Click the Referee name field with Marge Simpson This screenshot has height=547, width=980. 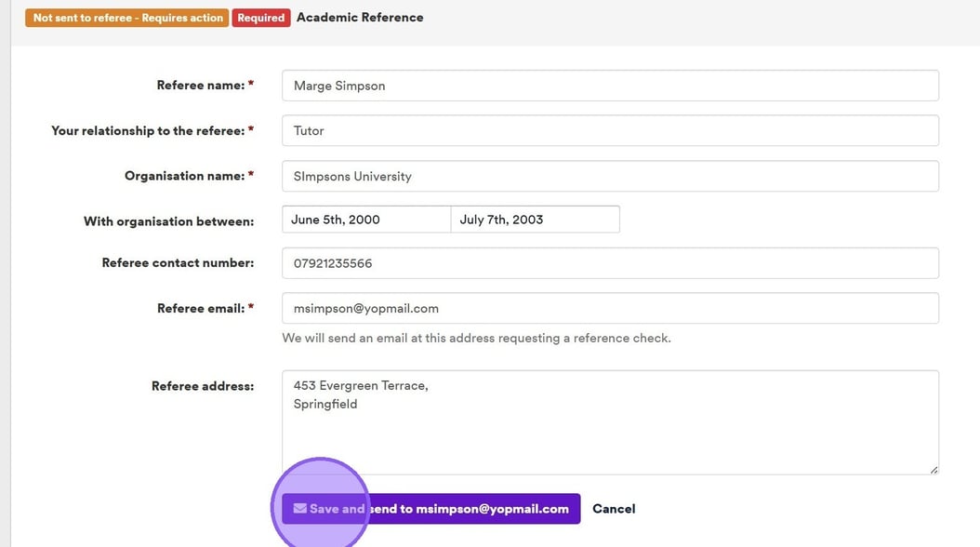pos(609,86)
